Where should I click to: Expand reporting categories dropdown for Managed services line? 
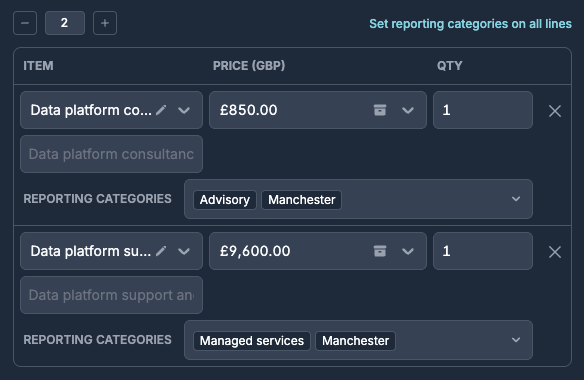coord(516,340)
